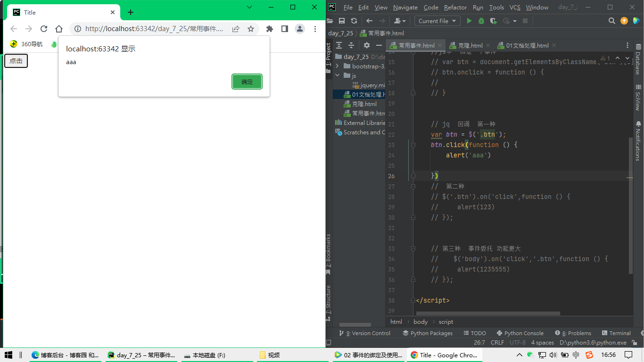Click the Chrome address bar URL
This screenshot has width=644, height=362.
point(154,29)
